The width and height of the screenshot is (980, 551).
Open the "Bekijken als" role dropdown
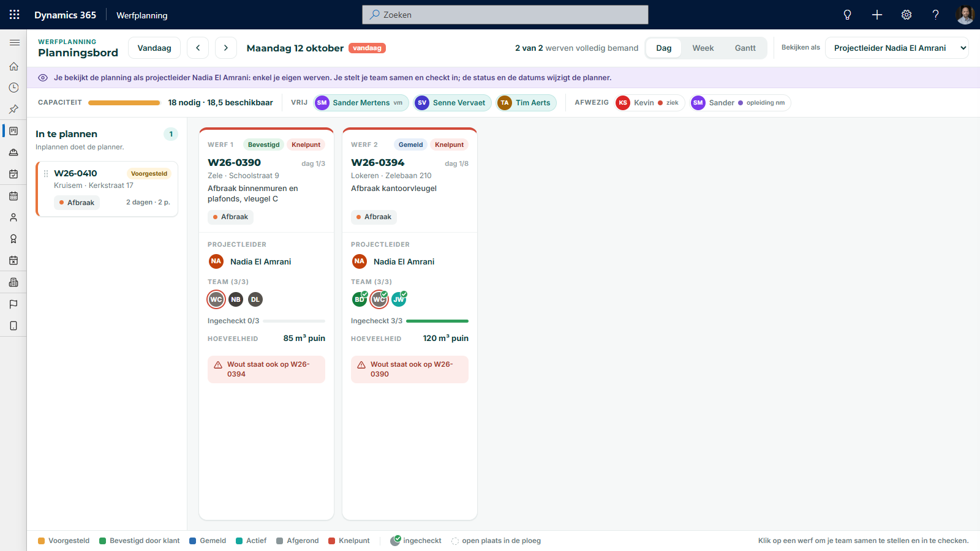point(897,48)
